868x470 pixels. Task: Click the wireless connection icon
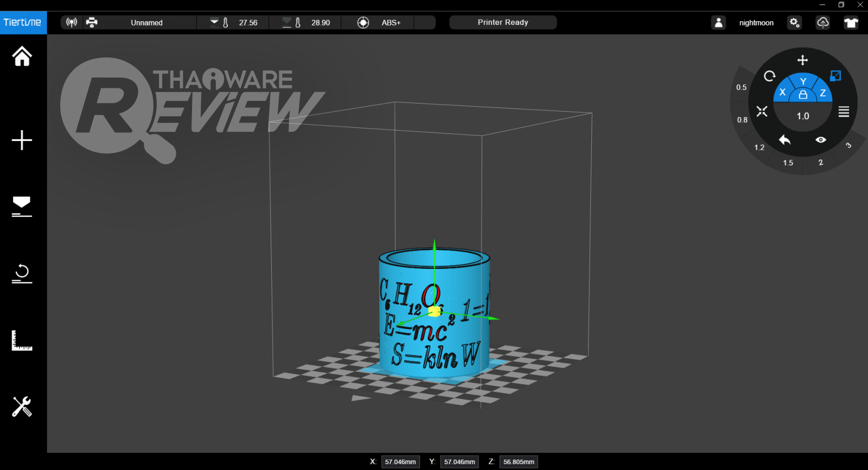(72, 22)
